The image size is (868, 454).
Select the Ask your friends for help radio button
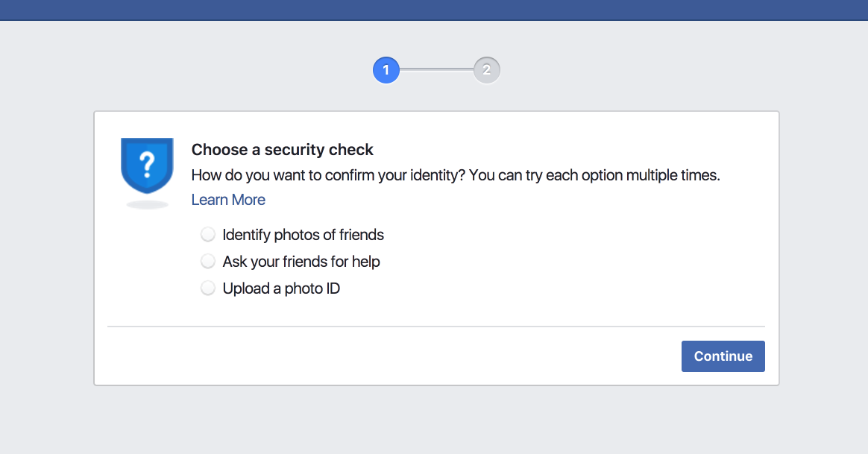[x=208, y=262]
